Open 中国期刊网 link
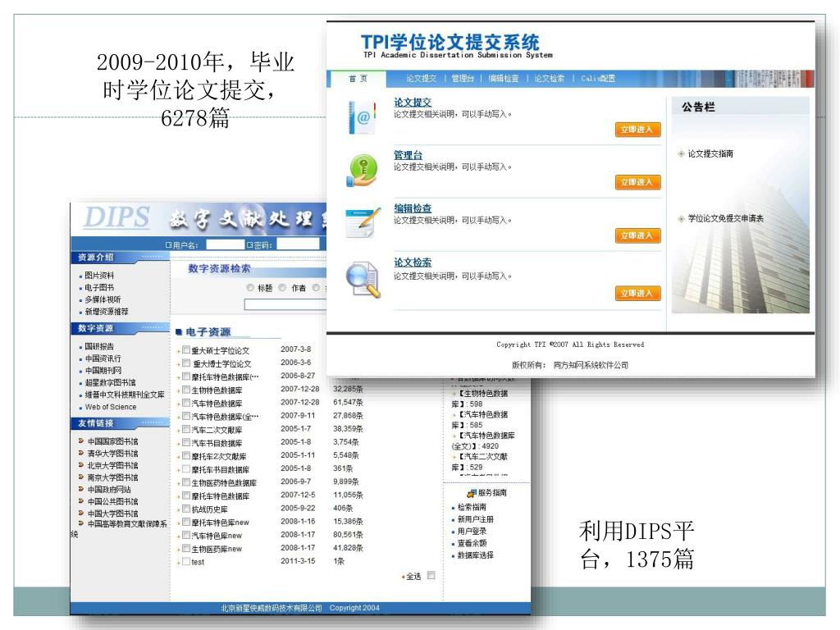This screenshot has height=630, width=840. tap(103, 370)
